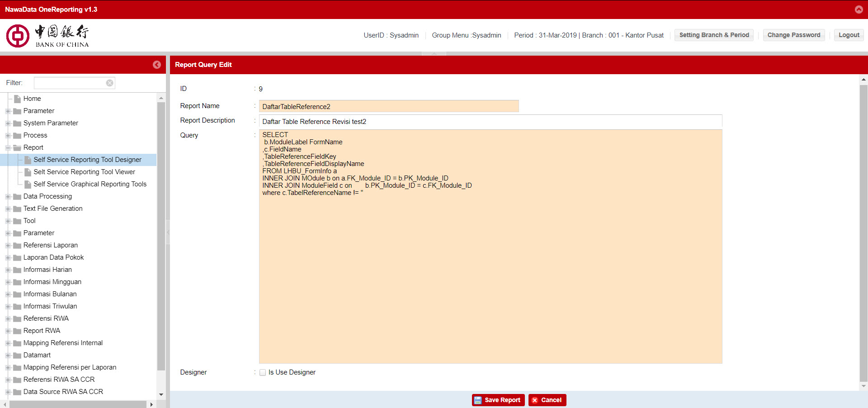Expand the System Parameter tree node

tap(8, 123)
